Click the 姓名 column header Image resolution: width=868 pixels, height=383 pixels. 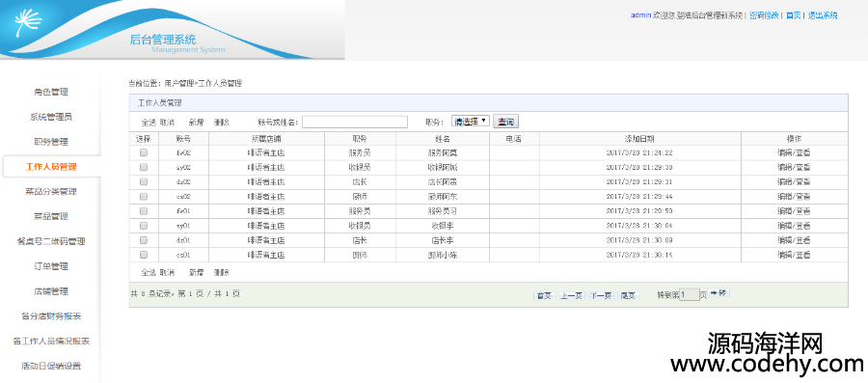tap(443, 138)
